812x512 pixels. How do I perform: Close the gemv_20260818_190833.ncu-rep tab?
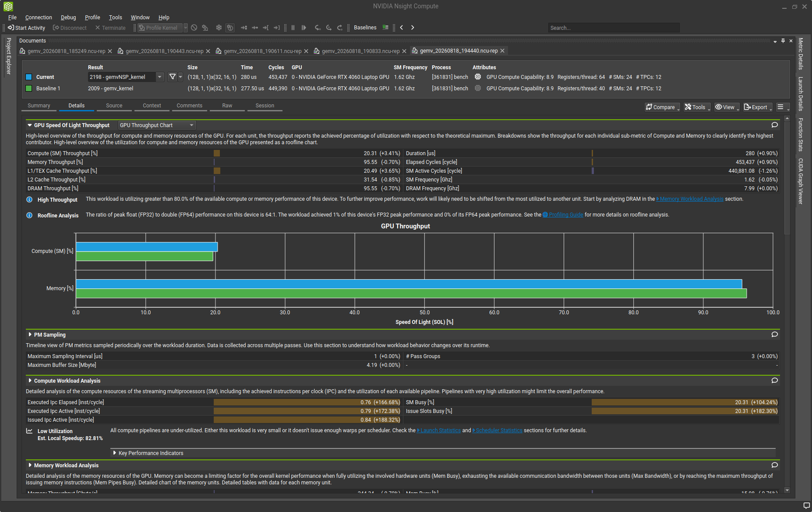pyautogui.click(x=404, y=51)
